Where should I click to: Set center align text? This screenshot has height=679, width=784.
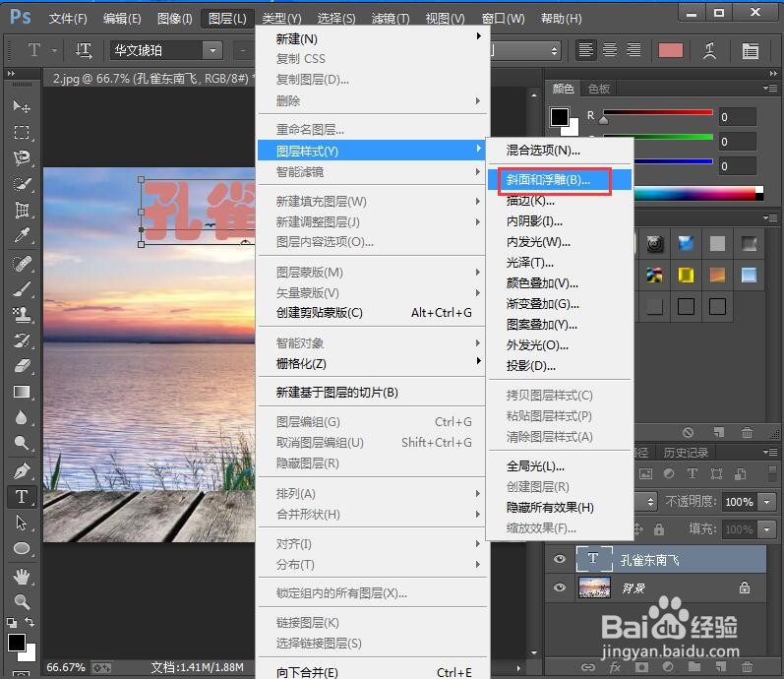coord(610,50)
